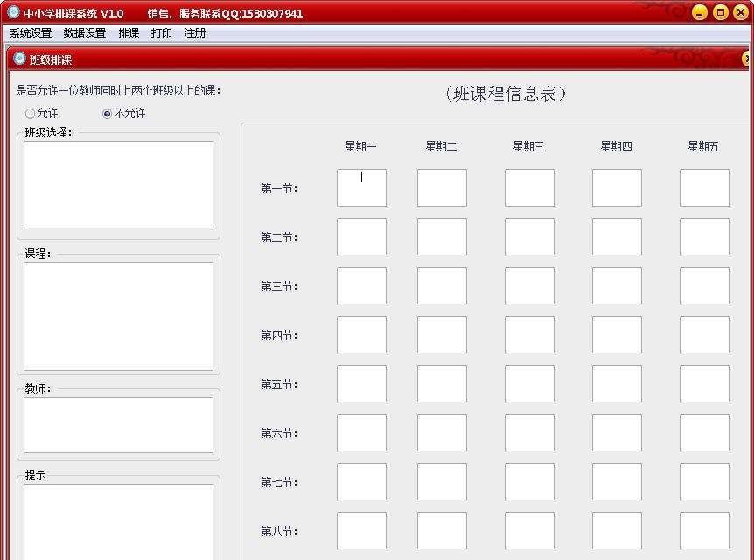Click inside the 课程 list box
This screenshot has height=560, width=754.
[x=118, y=315]
